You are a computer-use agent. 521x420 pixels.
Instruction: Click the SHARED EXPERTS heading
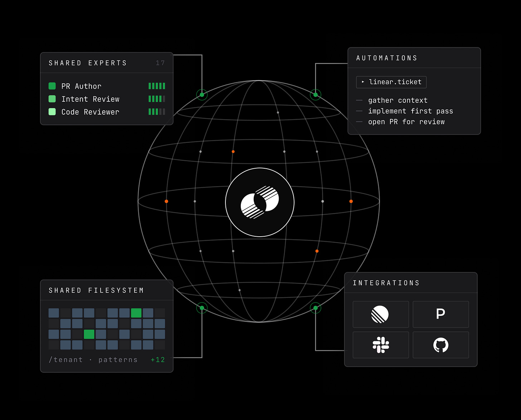(88, 63)
